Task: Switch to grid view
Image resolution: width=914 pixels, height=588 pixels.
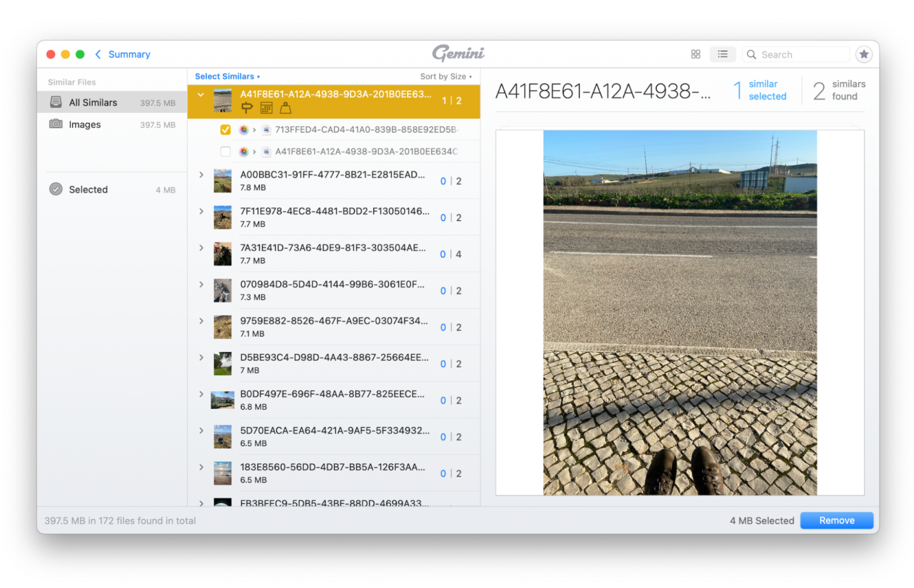Action: [695, 54]
